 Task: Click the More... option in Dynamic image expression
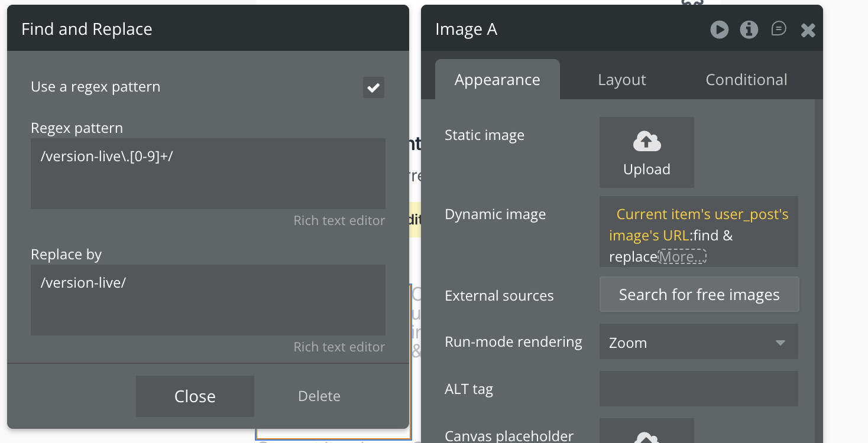coord(682,257)
